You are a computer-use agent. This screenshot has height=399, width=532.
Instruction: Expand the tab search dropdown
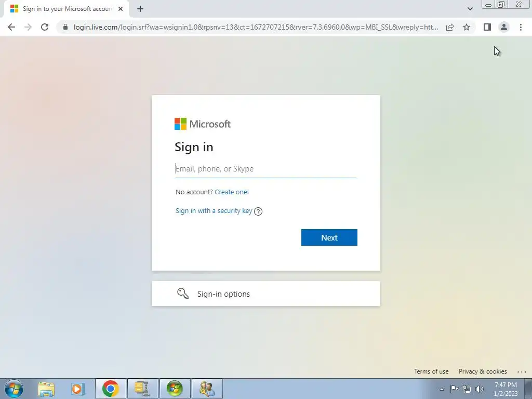pos(470,9)
